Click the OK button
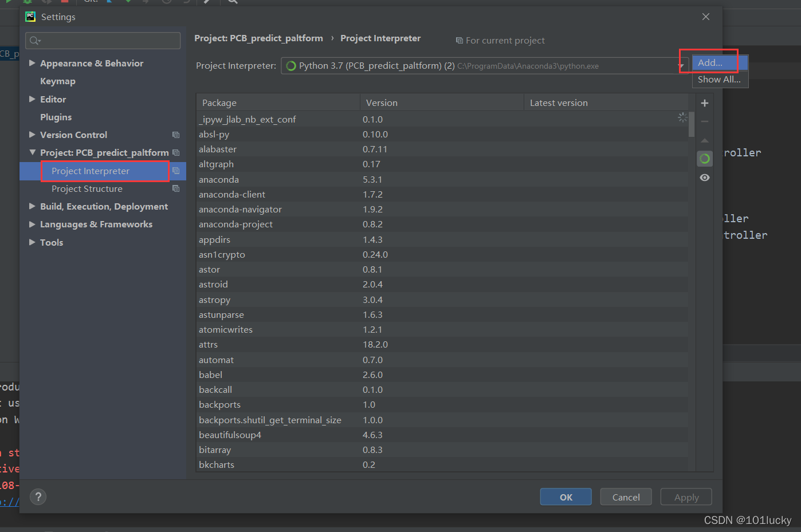Screen dimensions: 801x532 [566, 497]
